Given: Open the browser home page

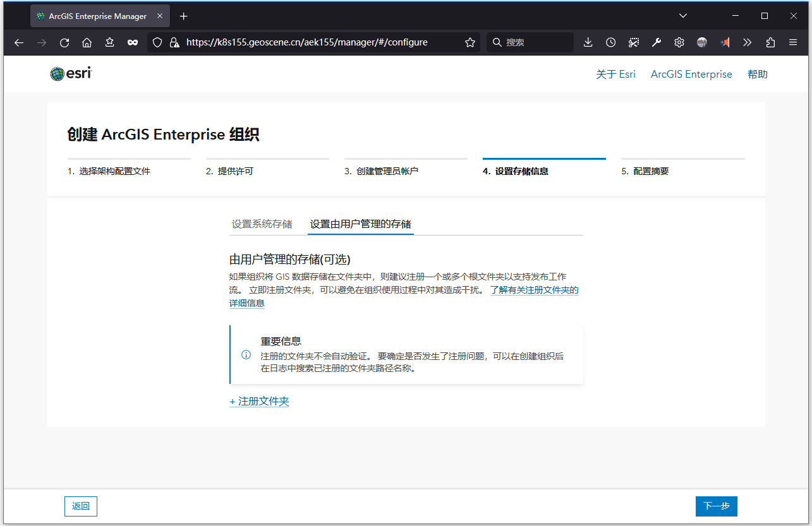Looking at the screenshot, I should point(87,42).
